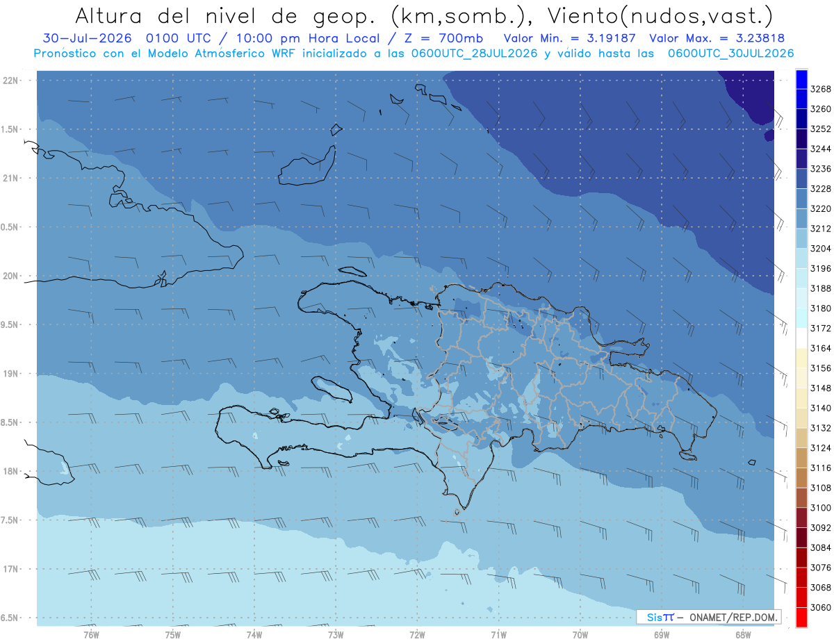Viewport: 834px width, 644px height.
Task: Click the '3140' color scale value
Action: pyautogui.click(x=821, y=408)
